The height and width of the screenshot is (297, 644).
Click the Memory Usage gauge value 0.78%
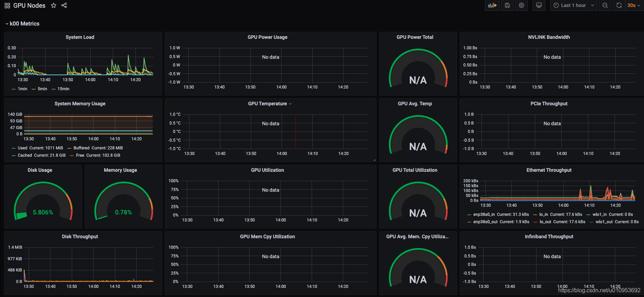pos(124,212)
